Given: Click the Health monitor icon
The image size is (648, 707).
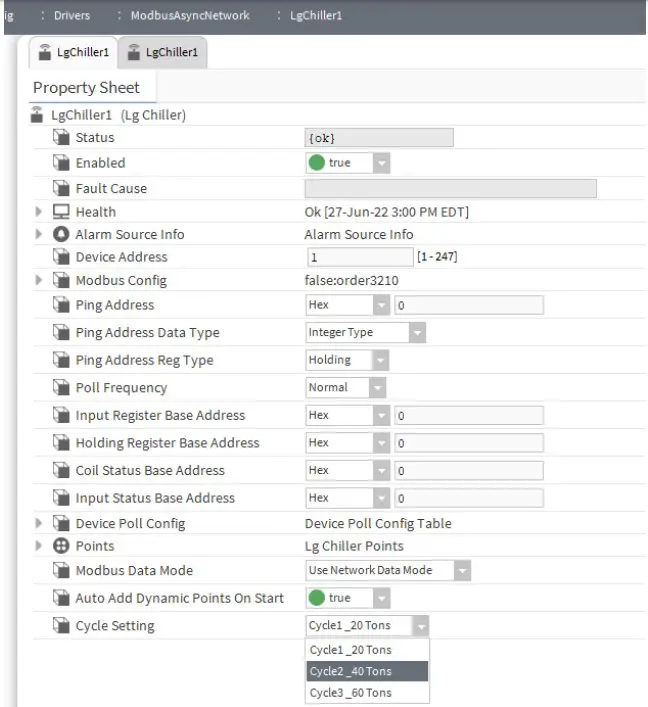Looking at the screenshot, I should 61,212.
